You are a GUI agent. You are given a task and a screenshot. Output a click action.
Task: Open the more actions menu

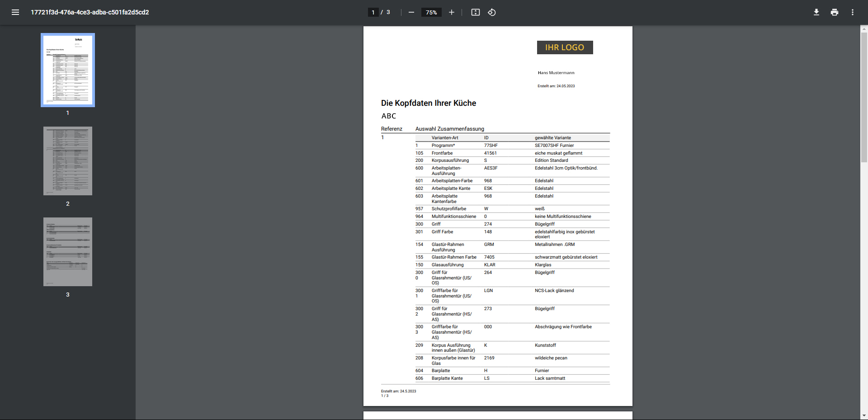852,12
